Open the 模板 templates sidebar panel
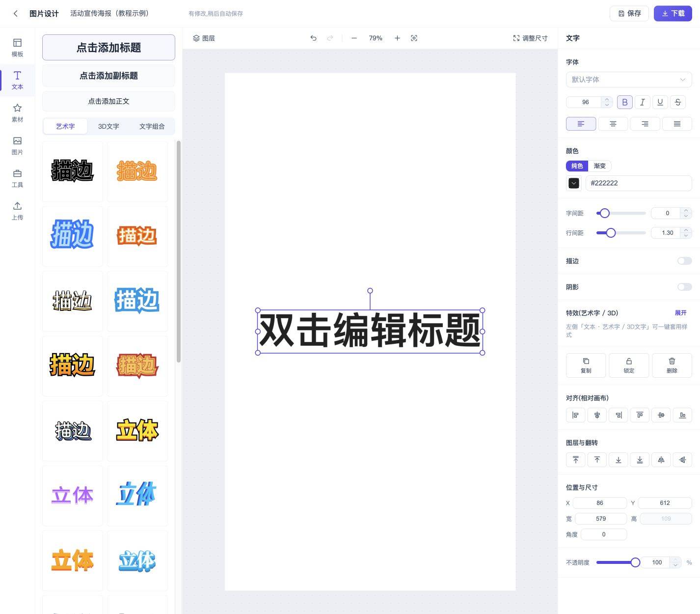700x614 pixels. [17, 48]
